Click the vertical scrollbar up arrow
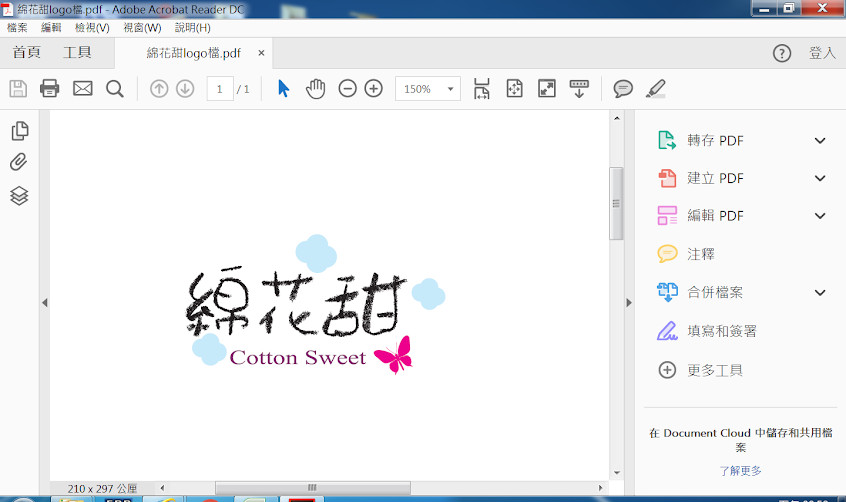The image size is (846, 502). [x=617, y=118]
